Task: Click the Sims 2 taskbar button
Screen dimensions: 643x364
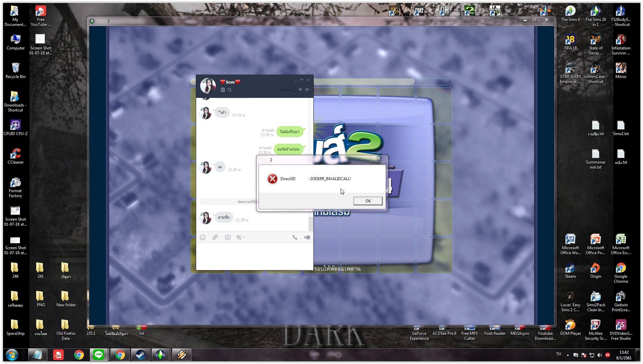Action: pos(160,355)
